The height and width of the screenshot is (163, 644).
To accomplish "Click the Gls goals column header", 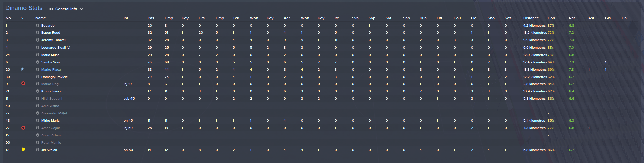I will [608, 18].
